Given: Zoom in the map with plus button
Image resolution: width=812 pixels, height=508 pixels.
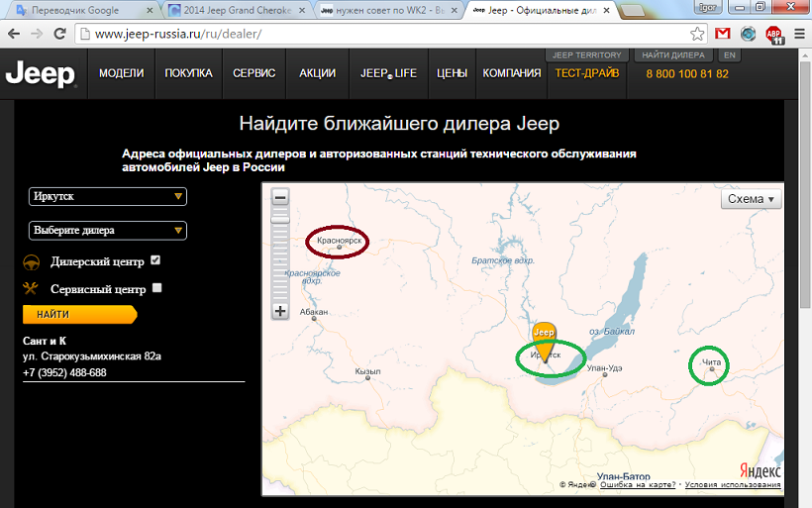Looking at the screenshot, I should pos(280,311).
